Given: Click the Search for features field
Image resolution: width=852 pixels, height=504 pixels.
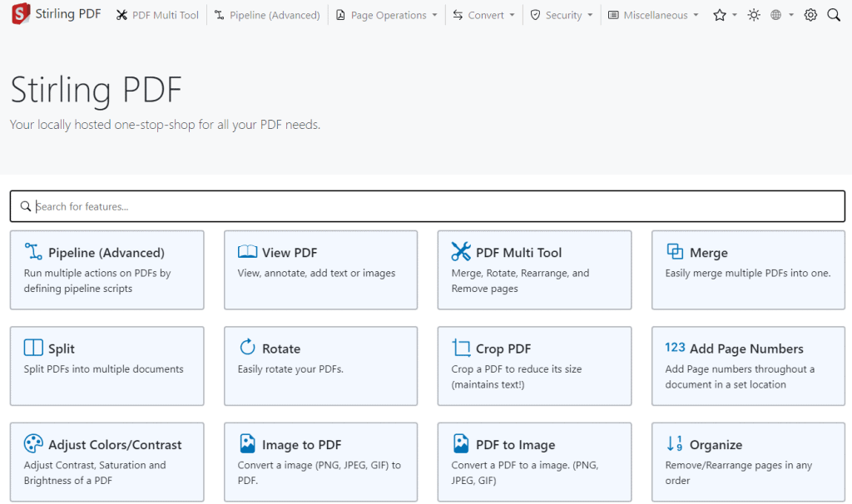Looking at the screenshot, I should click(x=427, y=206).
